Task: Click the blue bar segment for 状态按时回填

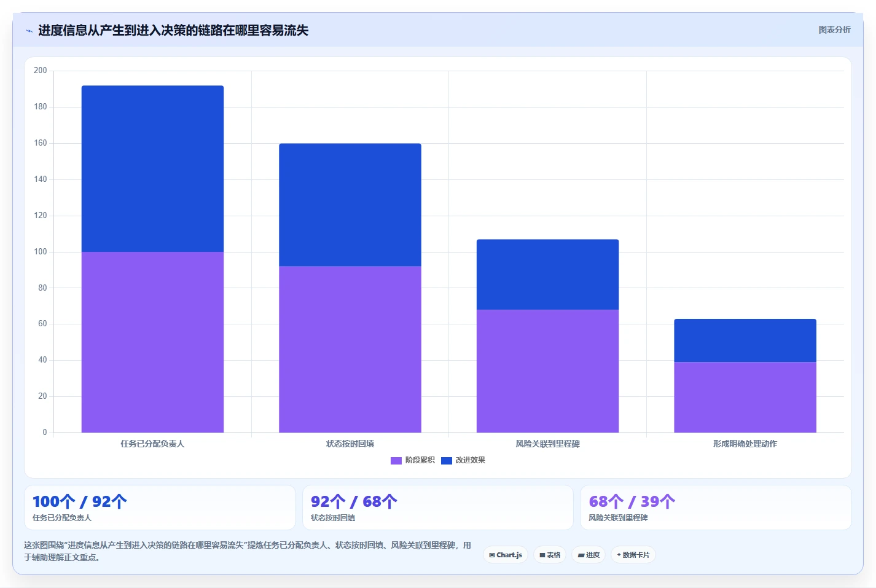Action: 350,205
